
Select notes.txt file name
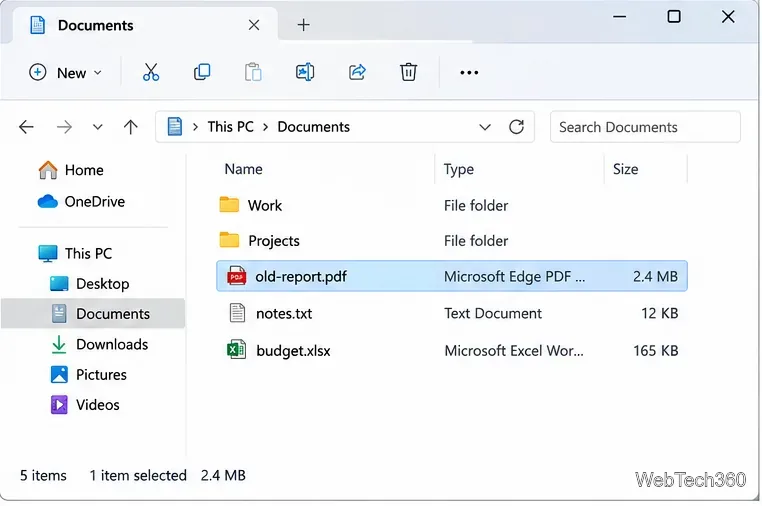(x=284, y=314)
